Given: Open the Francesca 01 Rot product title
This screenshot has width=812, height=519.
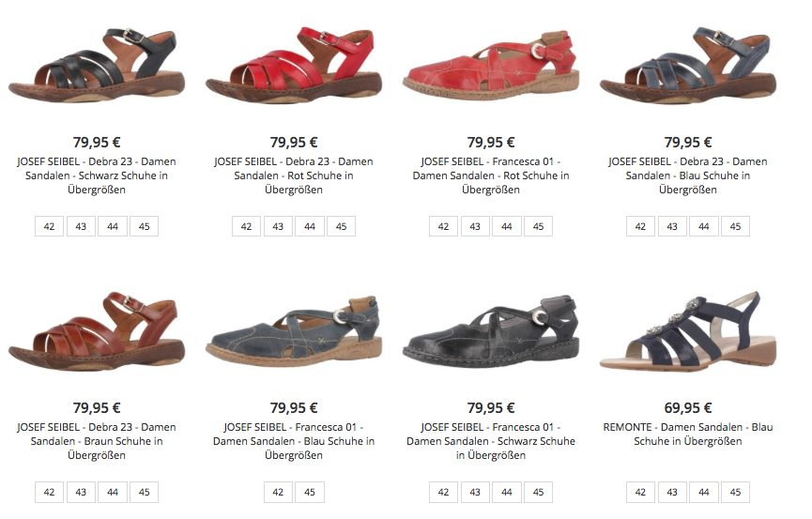Looking at the screenshot, I should [491, 176].
